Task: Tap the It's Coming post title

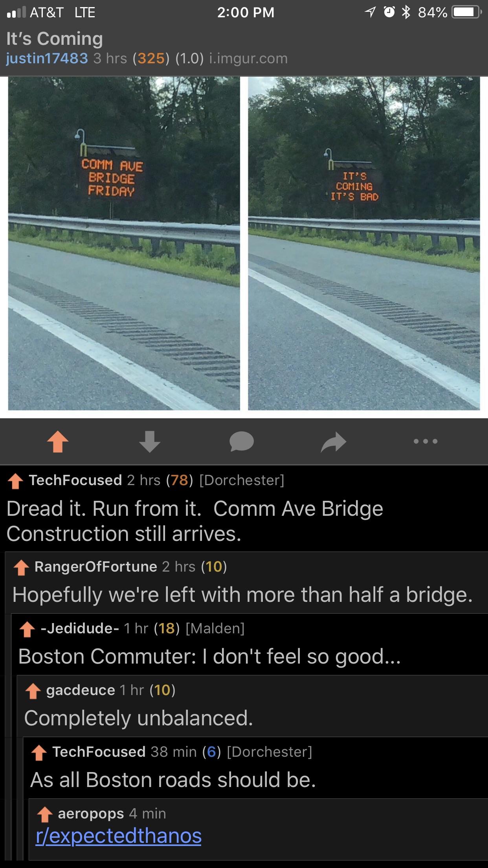Action: pyautogui.click(x=55, y=39)
